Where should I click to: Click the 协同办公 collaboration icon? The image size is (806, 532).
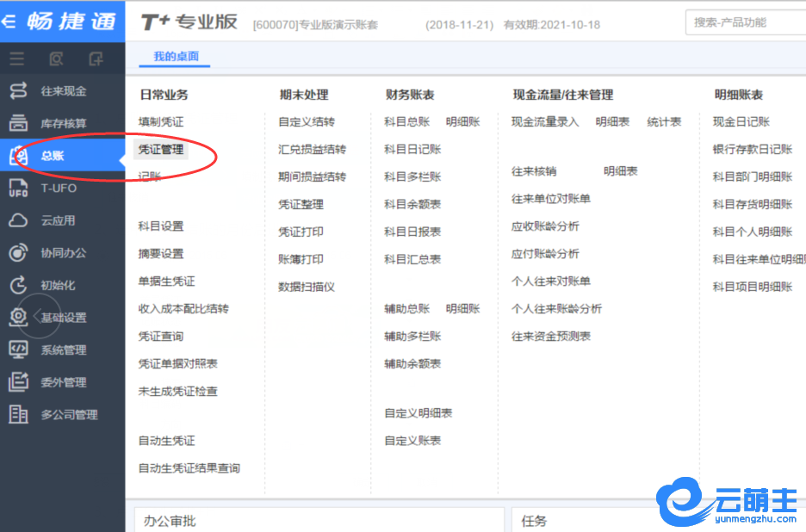[x=18, y=253]
